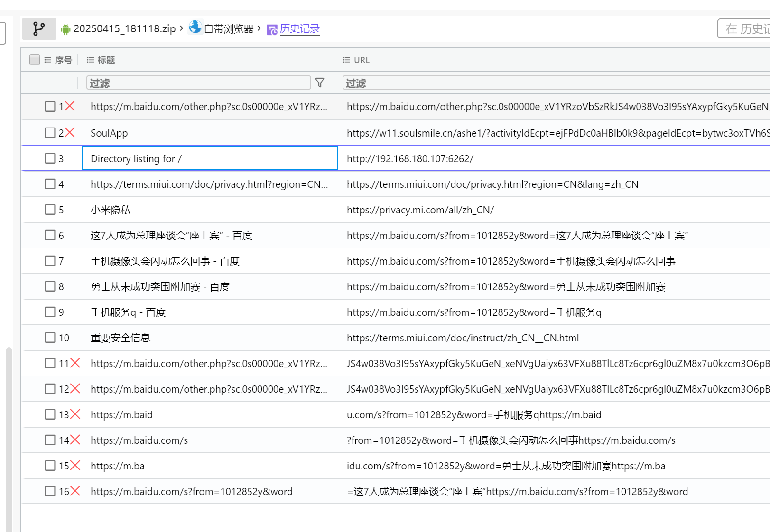Click the title column filter input
Screen dimensions: 770x532
(199, 83)
